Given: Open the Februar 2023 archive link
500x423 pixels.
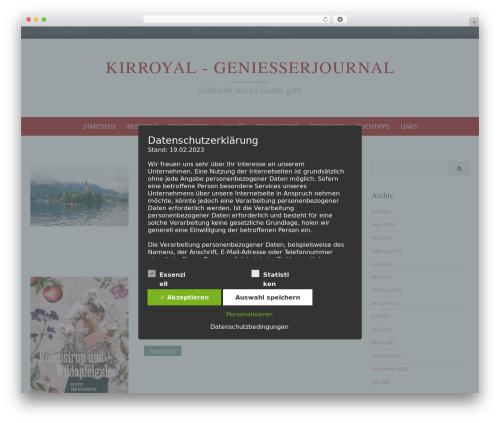Looking at the screenshot, I should pyautogui.click(x=386, y=251).
